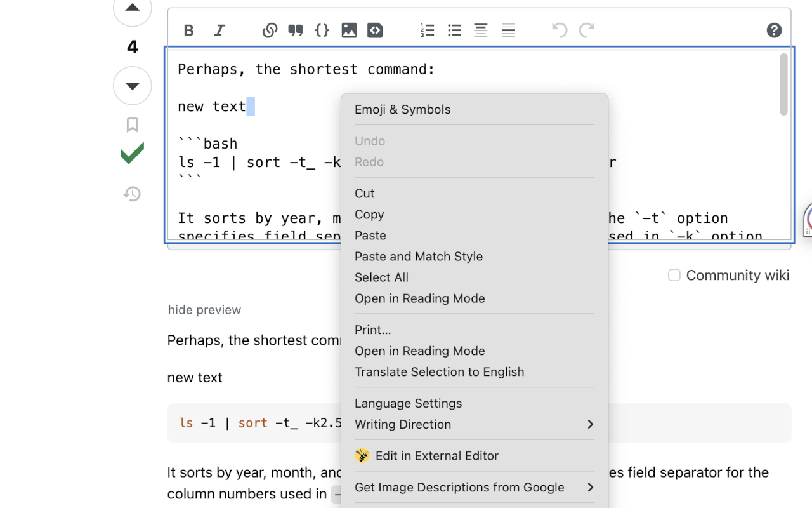This screenshot has width=812, height=508.
Task: Choose Emoji & Symbols from context menu
Action: click(475, 109)
